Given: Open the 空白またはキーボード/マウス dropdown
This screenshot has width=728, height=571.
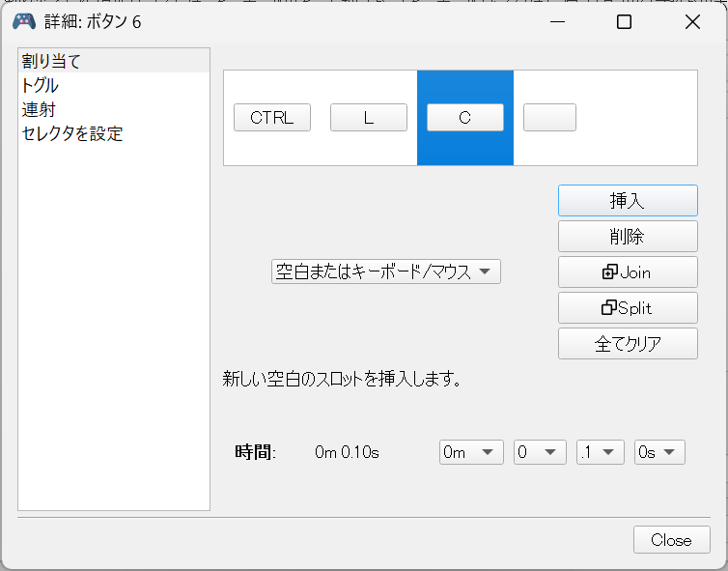Looking at the screenshot, I should [x=385, y=272].
